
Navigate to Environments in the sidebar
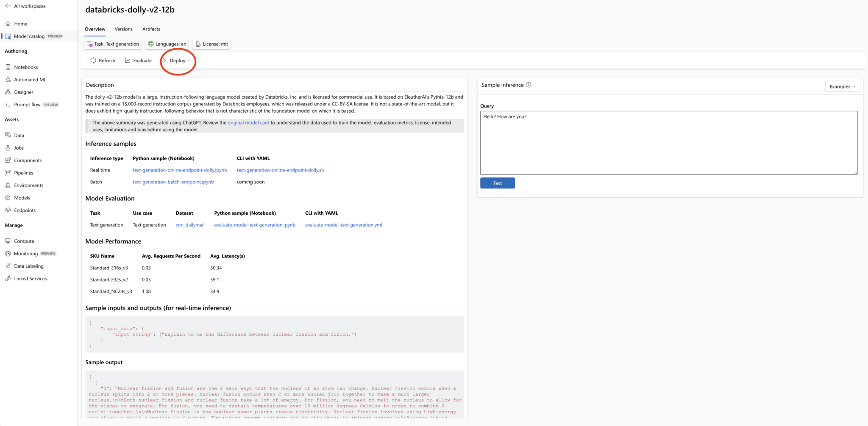[28, 185]
